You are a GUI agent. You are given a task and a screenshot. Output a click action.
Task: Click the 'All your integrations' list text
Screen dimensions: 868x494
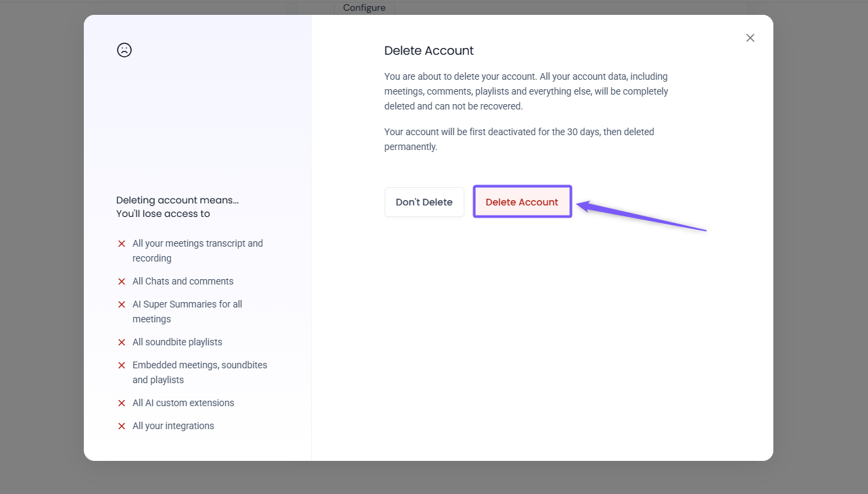point(173,426)
